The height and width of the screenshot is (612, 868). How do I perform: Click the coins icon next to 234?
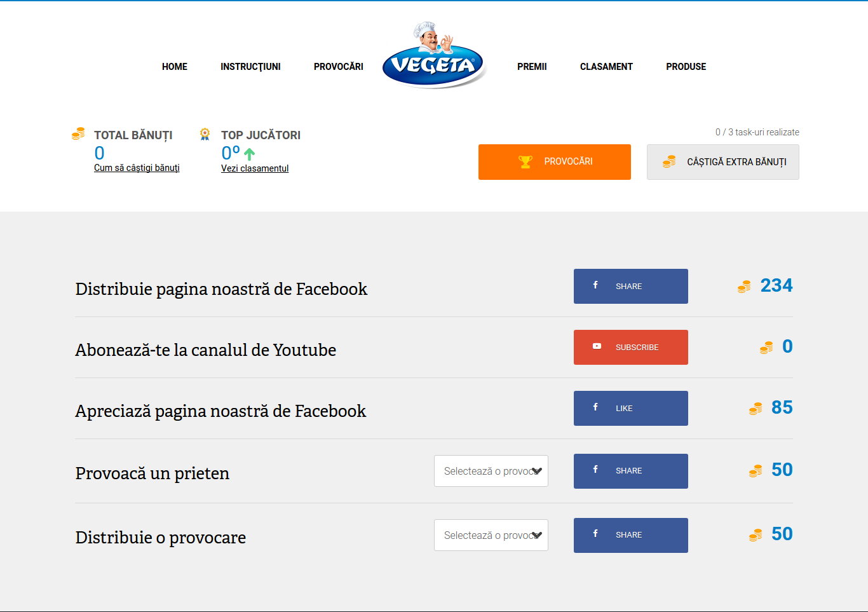pyautogui.click(x=744, y=287)
